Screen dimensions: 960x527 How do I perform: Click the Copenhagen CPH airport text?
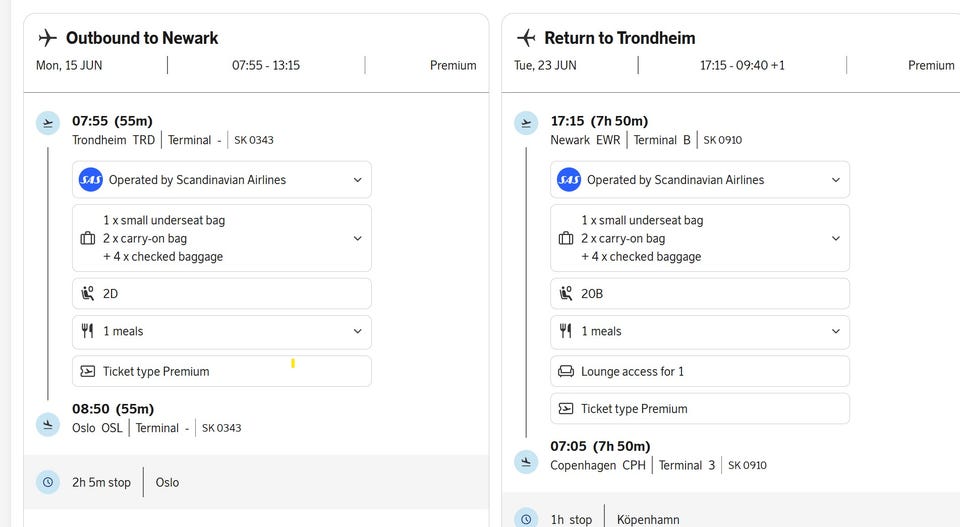[x=598, y=465]
